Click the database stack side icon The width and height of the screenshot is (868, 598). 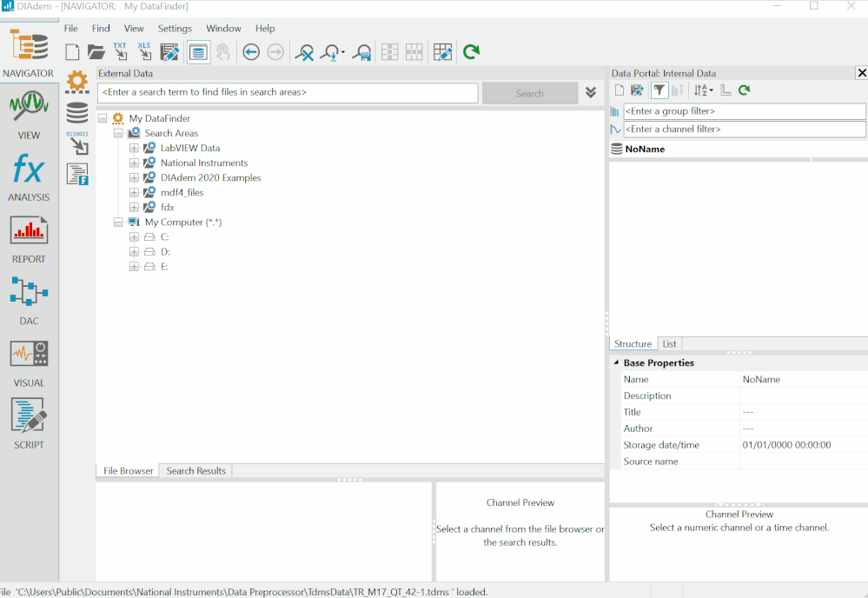77,113
